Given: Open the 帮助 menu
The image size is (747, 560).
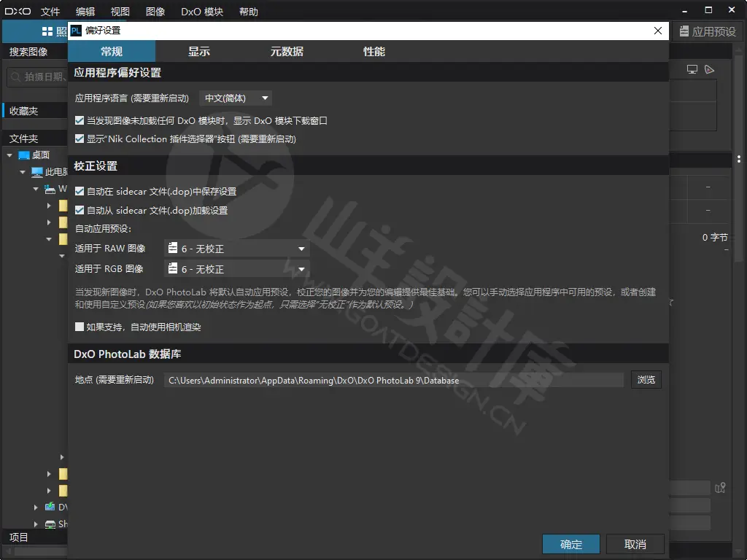Looking at the screenshot, I should click(248, 12).
